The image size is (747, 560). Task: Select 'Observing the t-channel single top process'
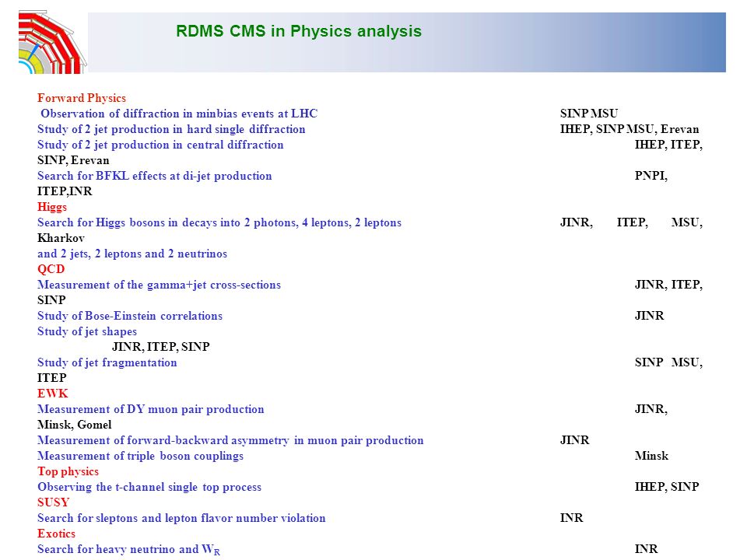tap(149, 487)
